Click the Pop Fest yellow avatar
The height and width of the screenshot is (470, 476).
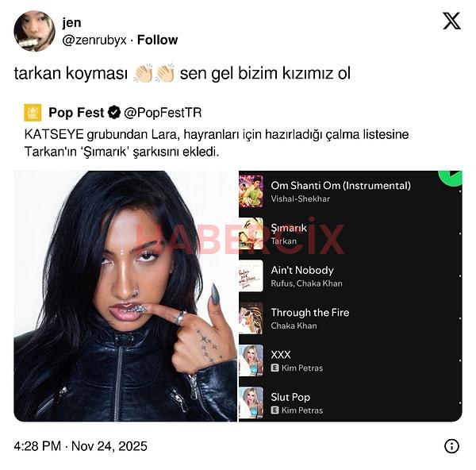point(33,113)
